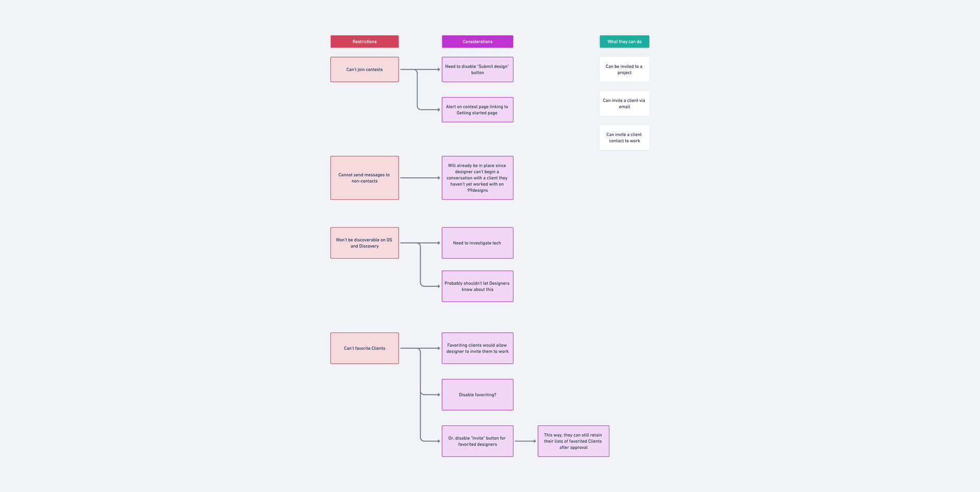
Task: Select the purple Considerations header box
Action: click(x=477, y=41)
